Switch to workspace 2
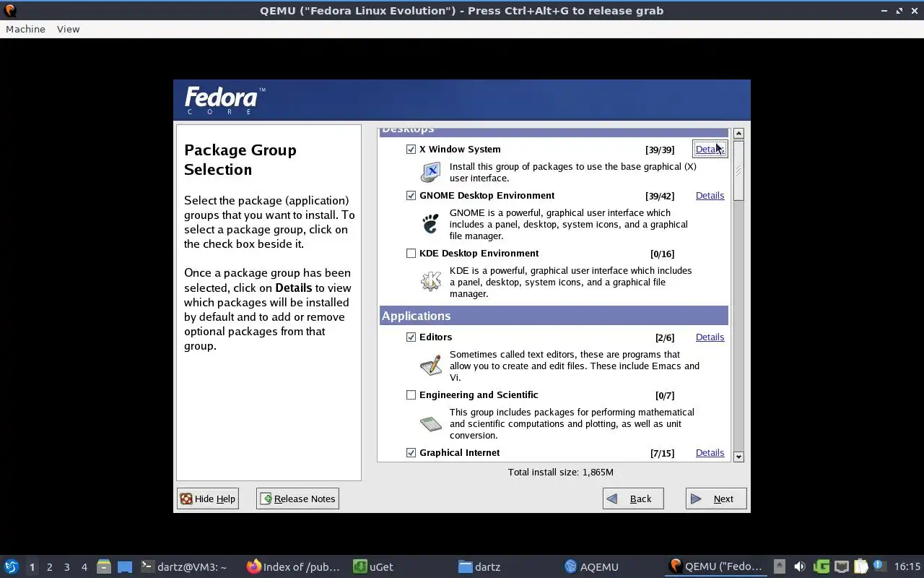 [49, 566]
